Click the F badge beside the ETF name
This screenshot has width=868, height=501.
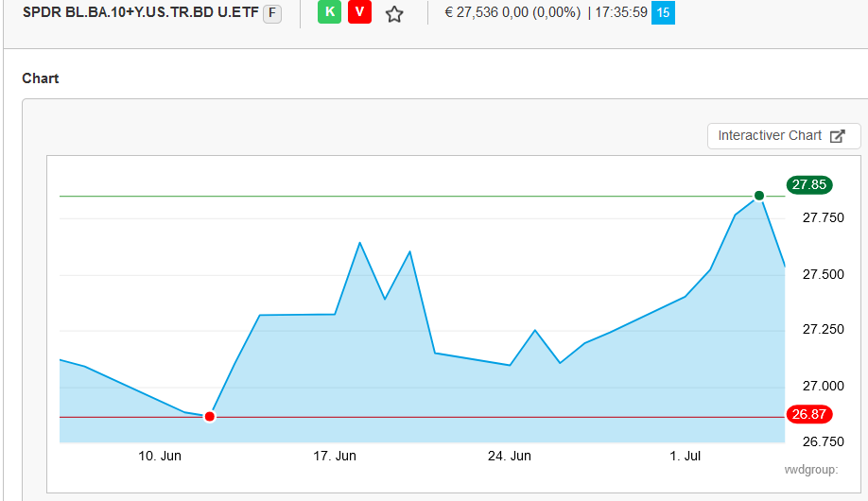(x=272, y=13)
